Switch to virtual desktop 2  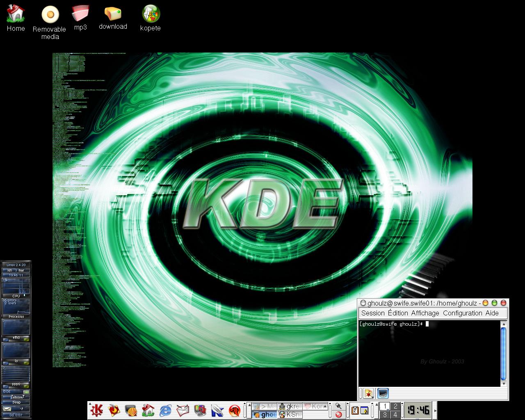[x=395, y=406]
